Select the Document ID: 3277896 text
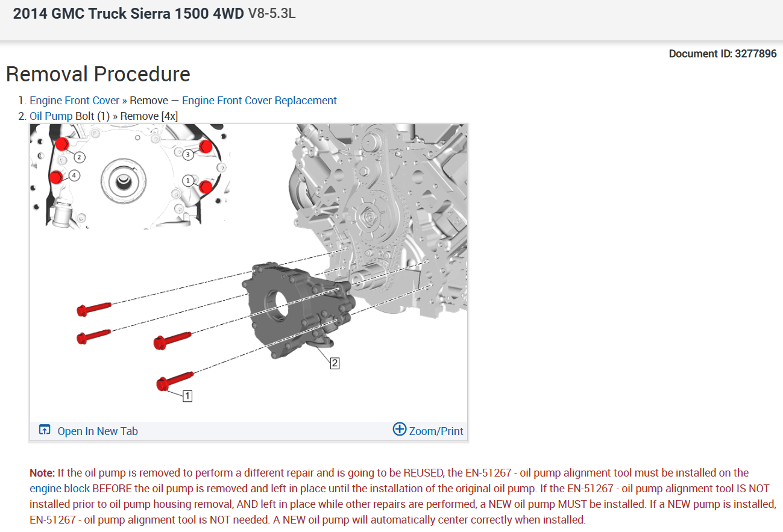783x532 pixels. tap(723, 54)
